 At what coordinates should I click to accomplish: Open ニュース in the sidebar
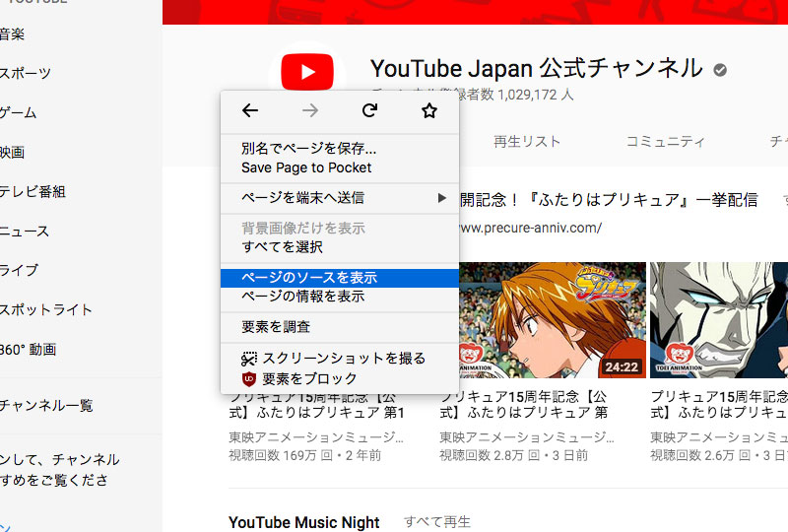click(24, 232)
